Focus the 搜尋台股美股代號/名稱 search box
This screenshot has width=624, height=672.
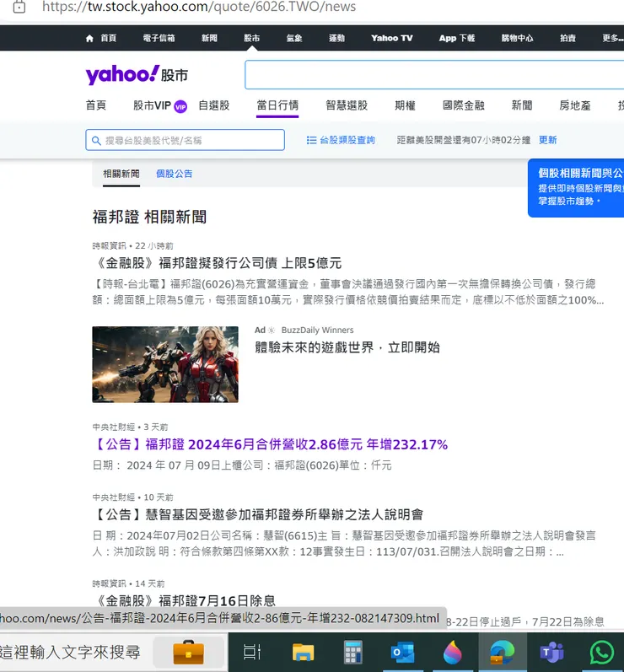(186, 140)
